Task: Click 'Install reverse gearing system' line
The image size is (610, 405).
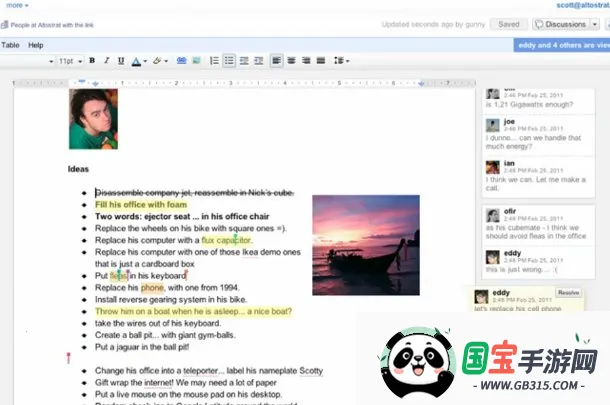Action: click(171, 300)
